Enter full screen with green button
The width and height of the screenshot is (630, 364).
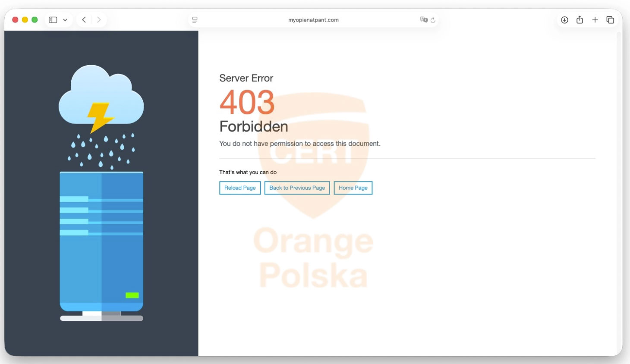(35, 20)
